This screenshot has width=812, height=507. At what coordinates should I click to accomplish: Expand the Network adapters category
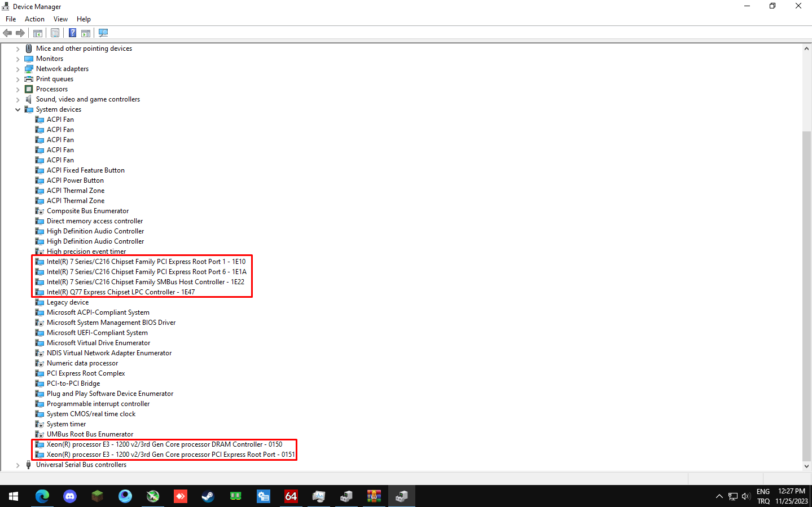pos(18,69)
